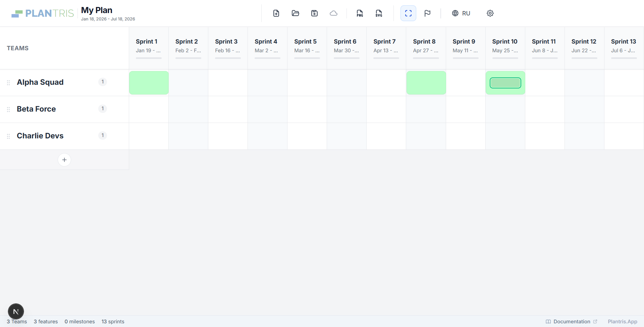Image resolution: width=644 pixels, height=327 pixels.
Task: Save the current plan
Action: (x=314, y=13)
